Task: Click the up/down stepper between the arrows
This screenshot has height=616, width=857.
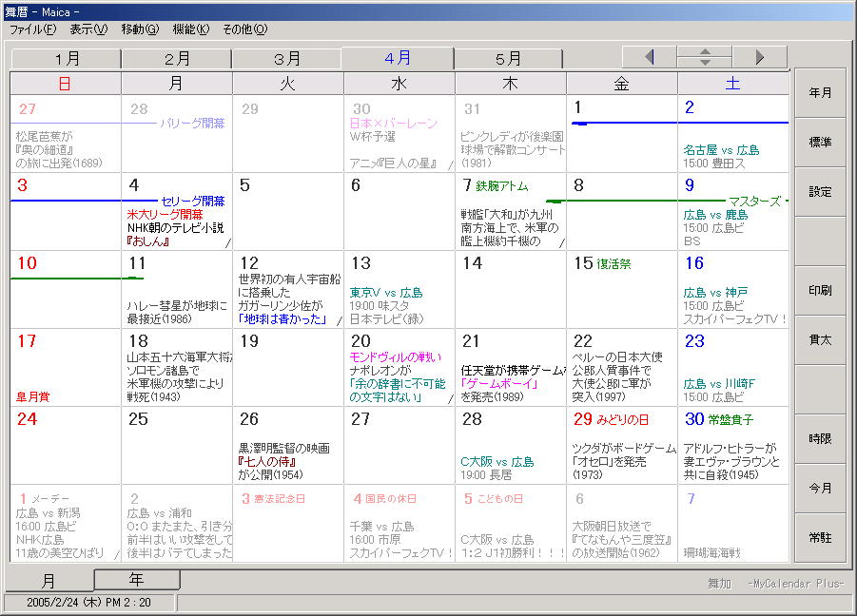Action: 705,57
